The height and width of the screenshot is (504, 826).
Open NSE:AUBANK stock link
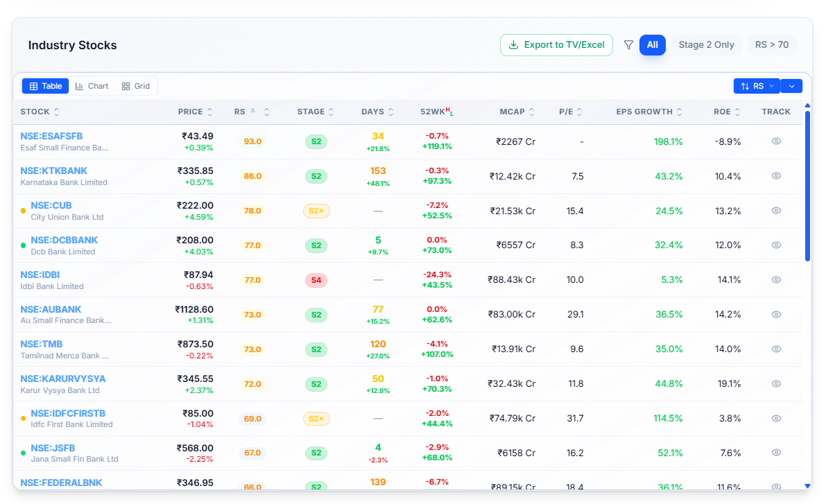click(x=51, y=309)
